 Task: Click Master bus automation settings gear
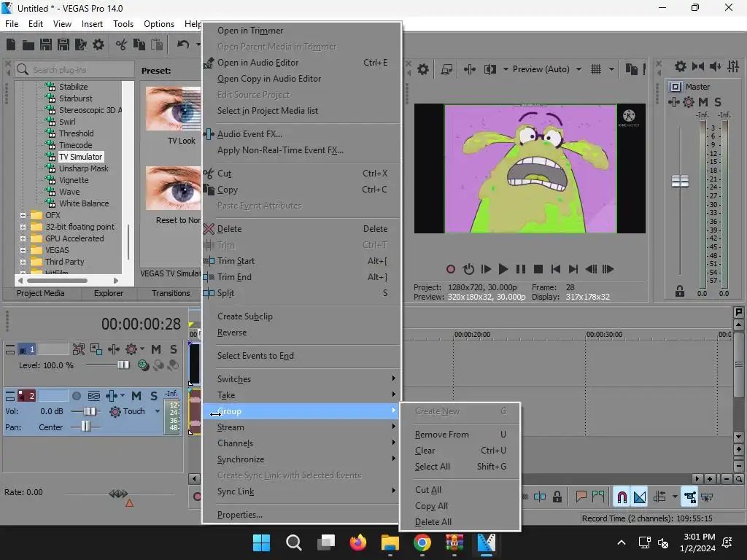(x=689, y=102)
